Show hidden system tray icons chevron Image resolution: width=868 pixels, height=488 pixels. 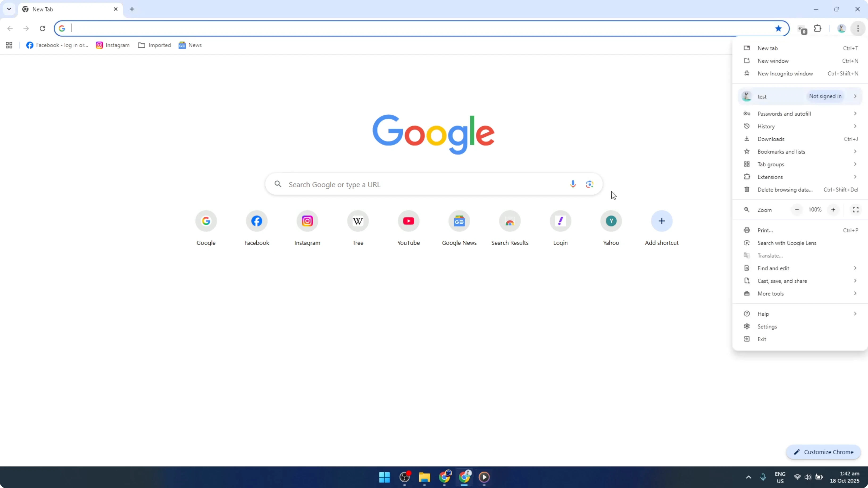point(748,477)
